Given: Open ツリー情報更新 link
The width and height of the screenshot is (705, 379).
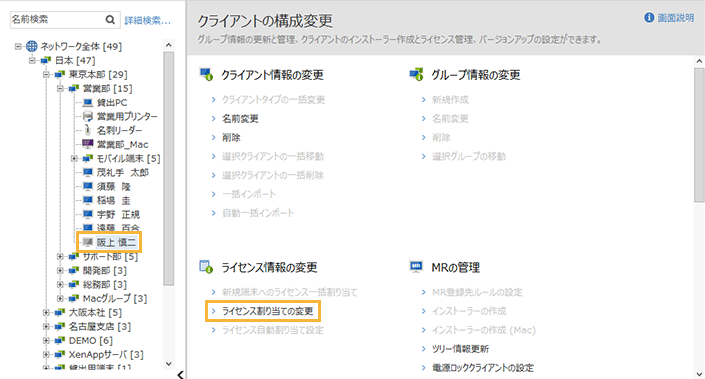Looking at the screenshot, I should coord(460,349).
